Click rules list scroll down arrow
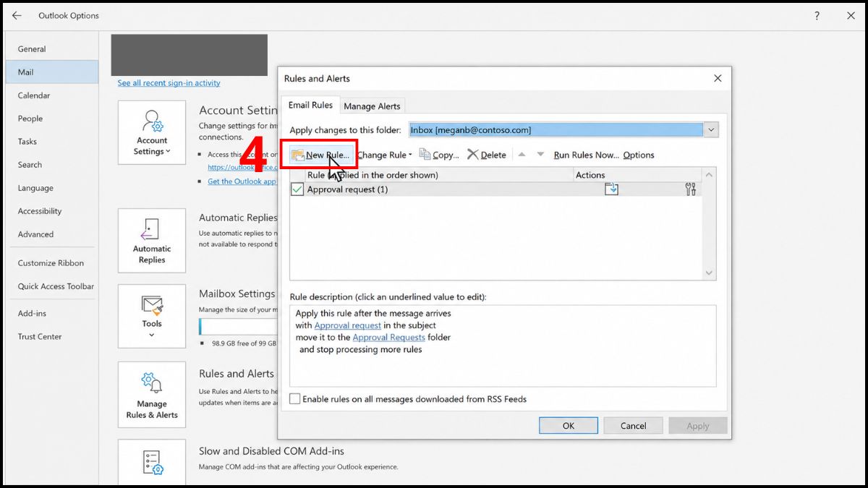This screenshot has width=868, height=488. coord(710,273)
